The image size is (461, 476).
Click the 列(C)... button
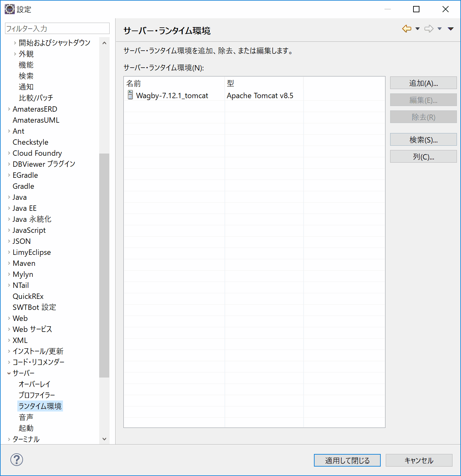tap(423, 157)
